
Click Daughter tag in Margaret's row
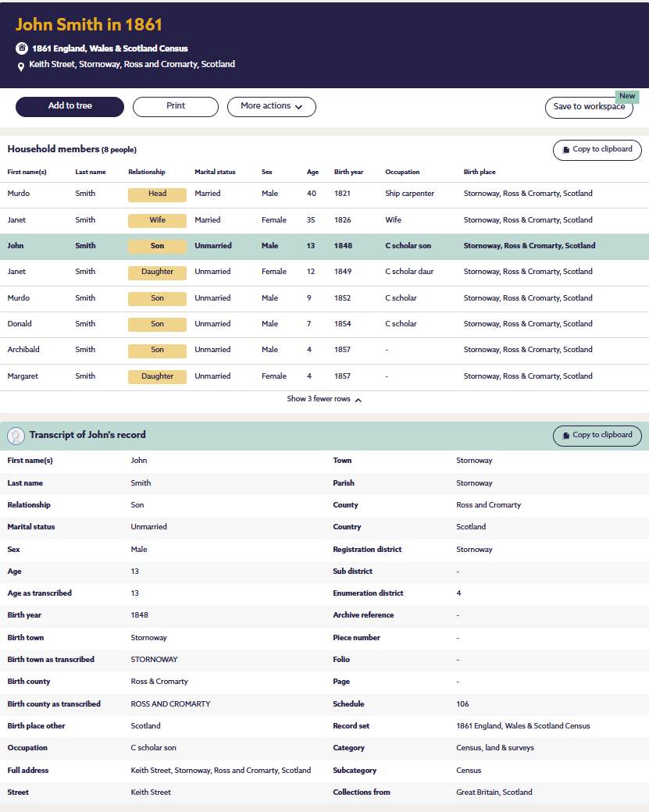[157, 376]
